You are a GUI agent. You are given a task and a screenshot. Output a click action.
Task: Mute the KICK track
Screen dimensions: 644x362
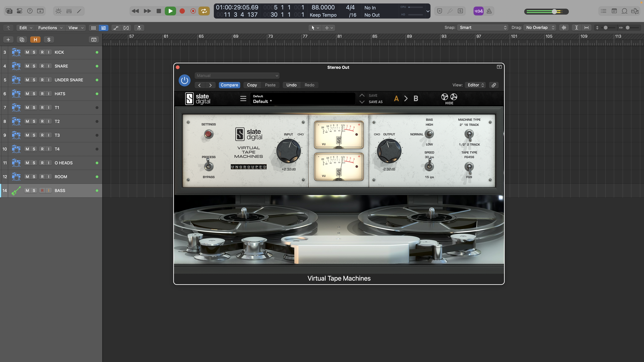pyautogui.click(x=27, y=52)
